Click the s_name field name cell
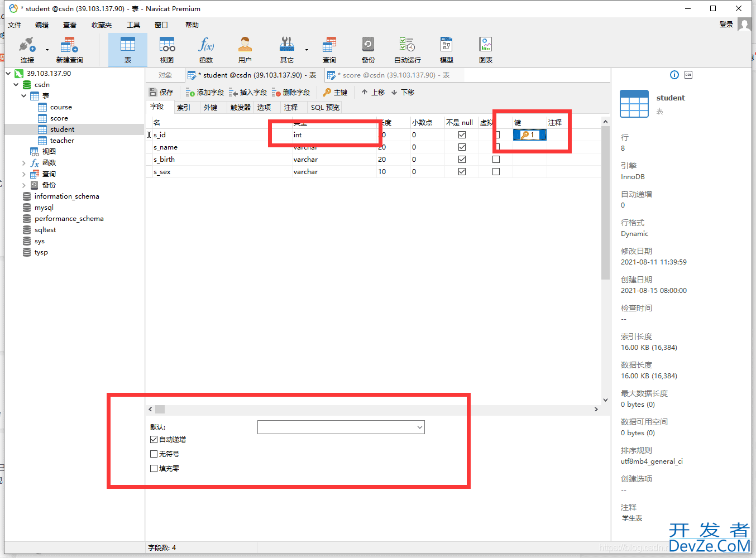 pos(221,147)
